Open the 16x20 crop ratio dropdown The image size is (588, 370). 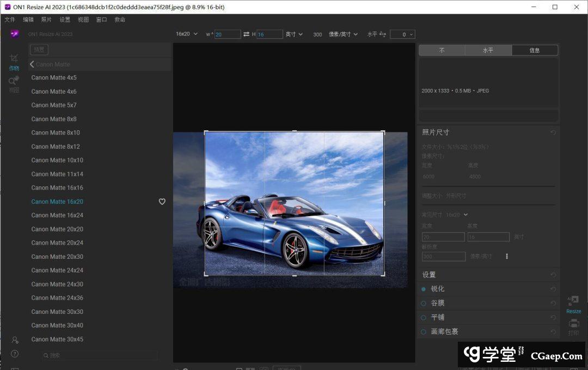click(187, 34)
